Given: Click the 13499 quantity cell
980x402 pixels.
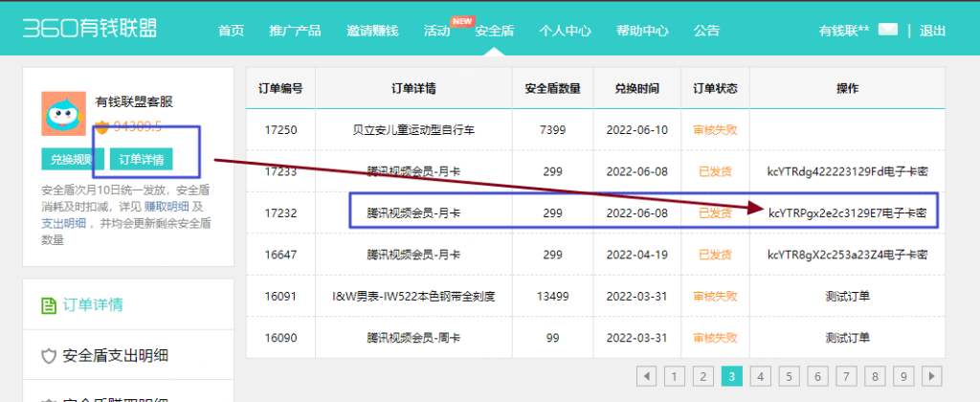Looking at the screenshot, I should [x=552, y=296].
